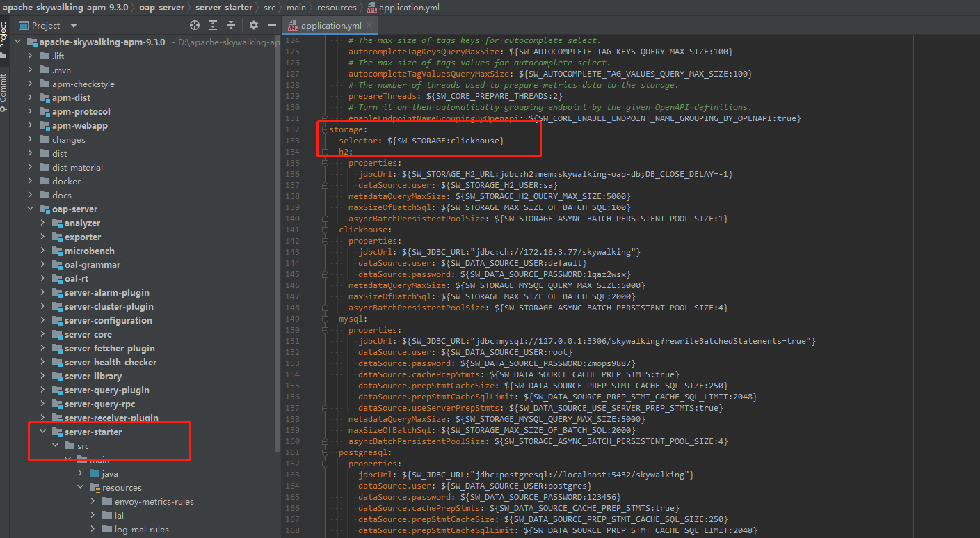This screenshot has width=980, height=538.
Task: Click the resources folder icon
Action: click(95, 487)
